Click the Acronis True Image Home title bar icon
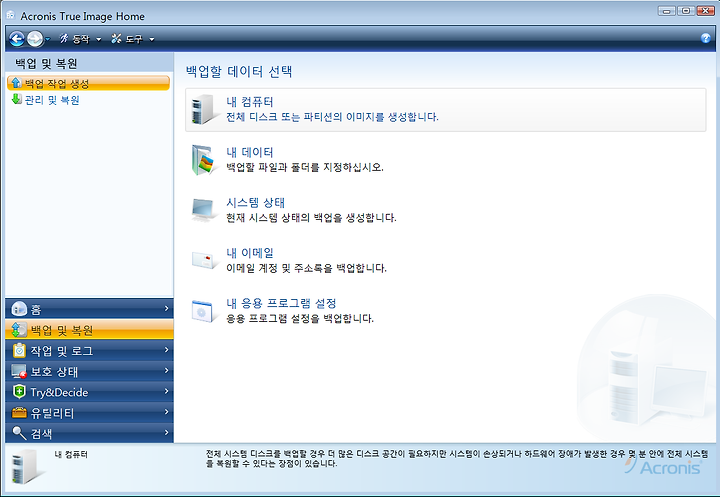The width and height of the screenshot is (720, 497). [x=10, y=16]
